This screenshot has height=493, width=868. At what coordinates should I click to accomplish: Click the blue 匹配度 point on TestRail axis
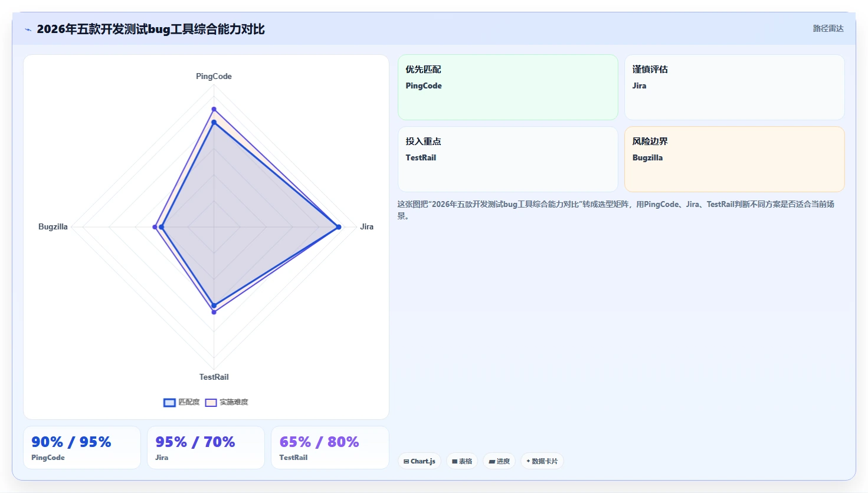point(214,305)
